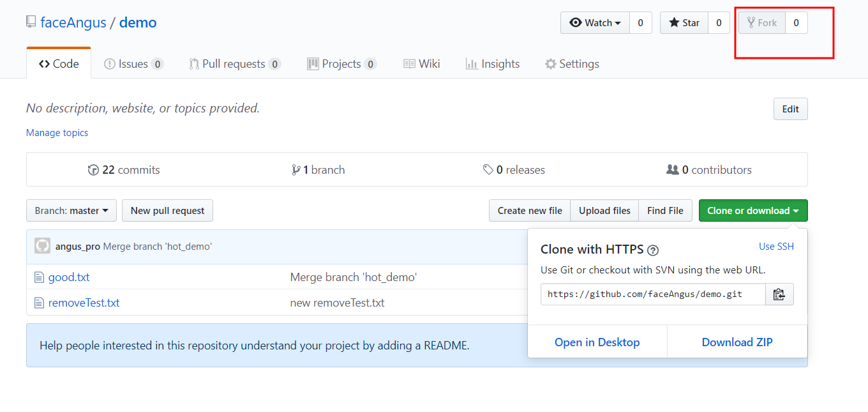Screen dimensions: 868x412
Task: Copy clone URL to clipboard icon
Action: pos(779,294)
